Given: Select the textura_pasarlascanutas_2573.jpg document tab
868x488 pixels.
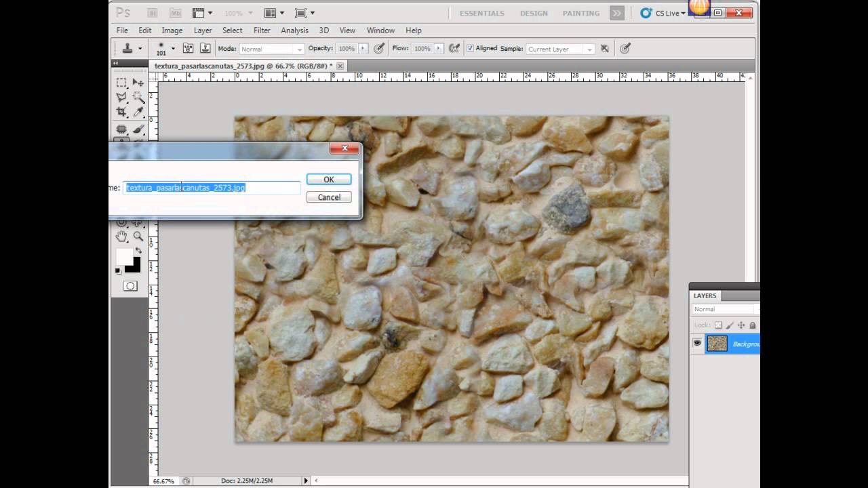Looking at the screenshot, I should click(x=243, y=66).
